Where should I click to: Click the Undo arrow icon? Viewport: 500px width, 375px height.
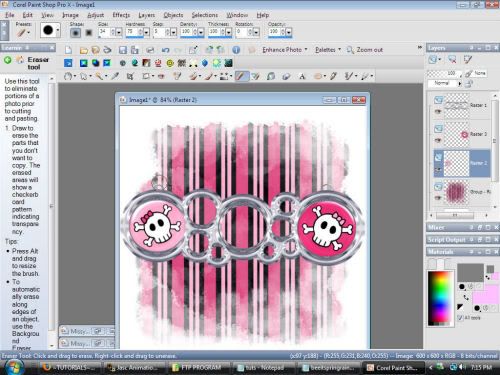click(x=165, y=50)
